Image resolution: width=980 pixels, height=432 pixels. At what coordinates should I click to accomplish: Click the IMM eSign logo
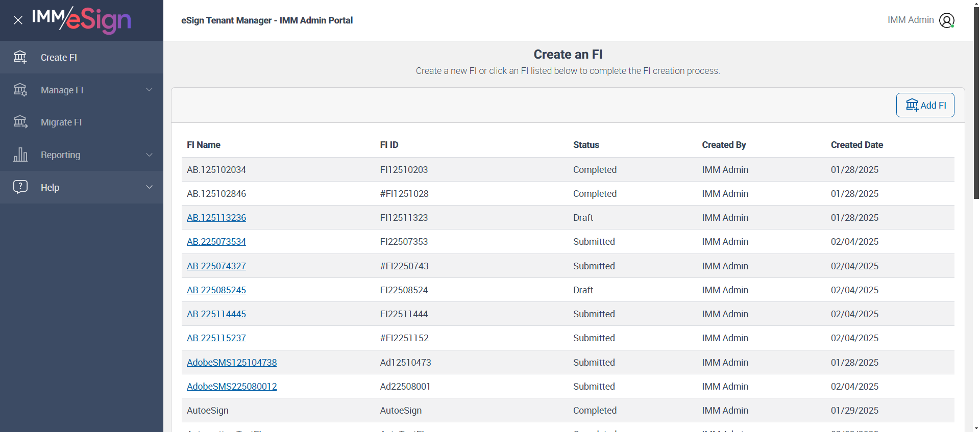[82, 20]
